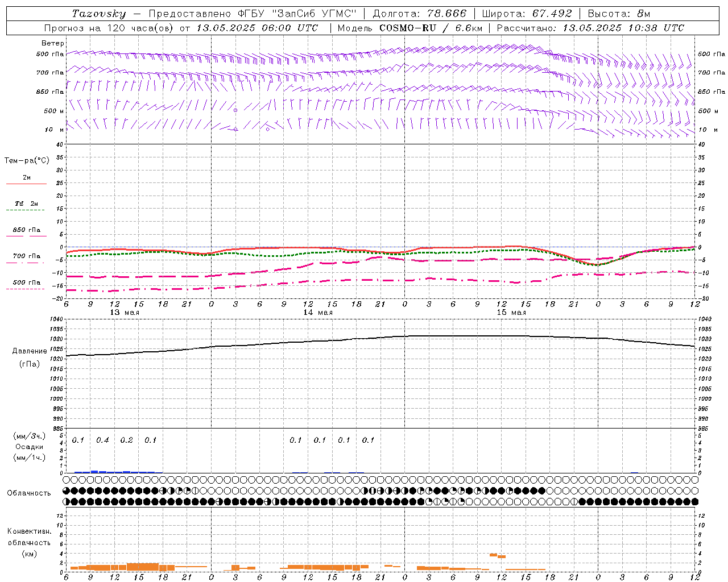Screen dimensions: 728x582
Task: Click the (мм/3ч.) precipitation unit label
Action: (x=30, y=436)
